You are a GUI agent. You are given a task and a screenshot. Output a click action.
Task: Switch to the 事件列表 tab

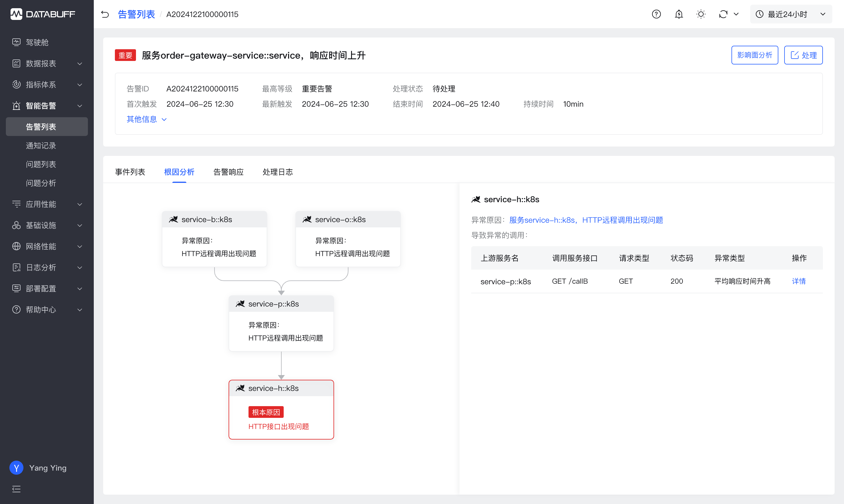pos(130,172)
